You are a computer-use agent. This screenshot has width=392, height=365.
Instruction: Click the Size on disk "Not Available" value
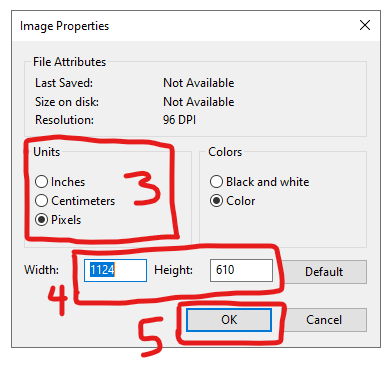pos(199,102)
